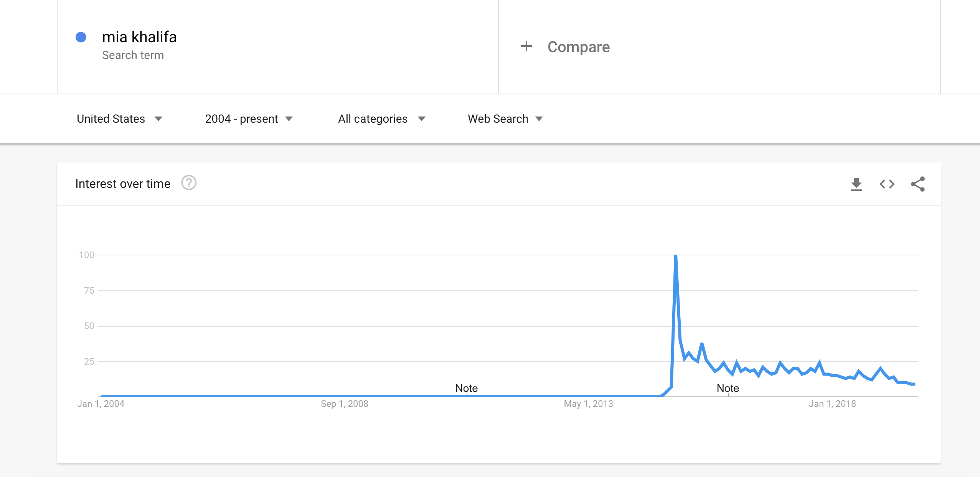Click the first Note marker near 2011
Screen dimensions: 980x477
[x=466, y=388]
